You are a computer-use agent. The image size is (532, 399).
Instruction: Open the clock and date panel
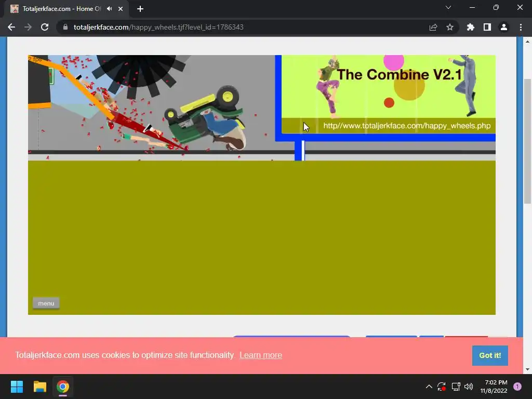pyautogui.click(x=494, y=387)
